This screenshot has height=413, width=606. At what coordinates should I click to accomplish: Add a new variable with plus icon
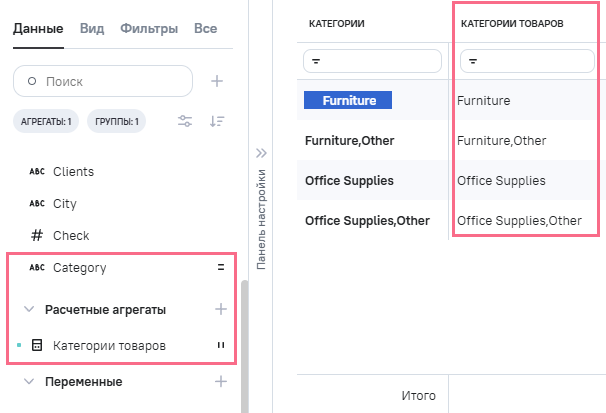(x=221, y=381)
